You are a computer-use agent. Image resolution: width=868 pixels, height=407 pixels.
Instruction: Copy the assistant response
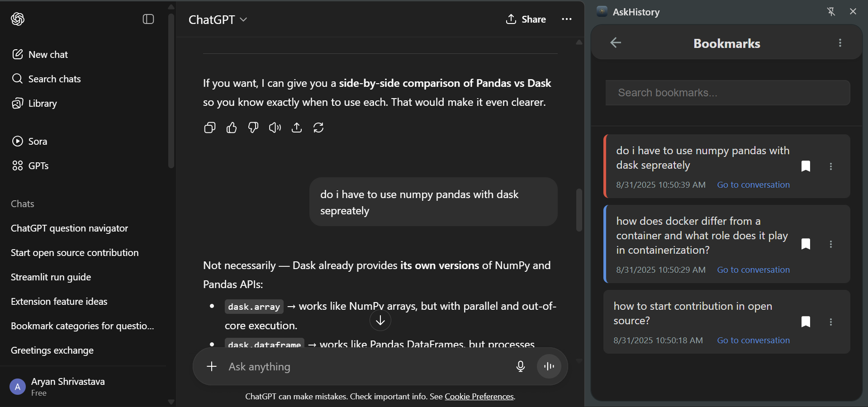click(210, 128)
